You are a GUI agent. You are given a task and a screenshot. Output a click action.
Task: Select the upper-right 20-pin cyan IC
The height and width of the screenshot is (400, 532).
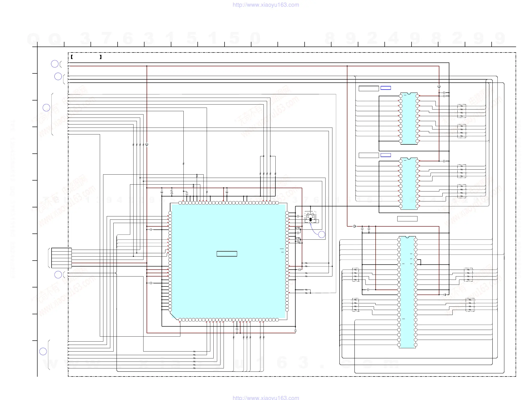[409, 119]
